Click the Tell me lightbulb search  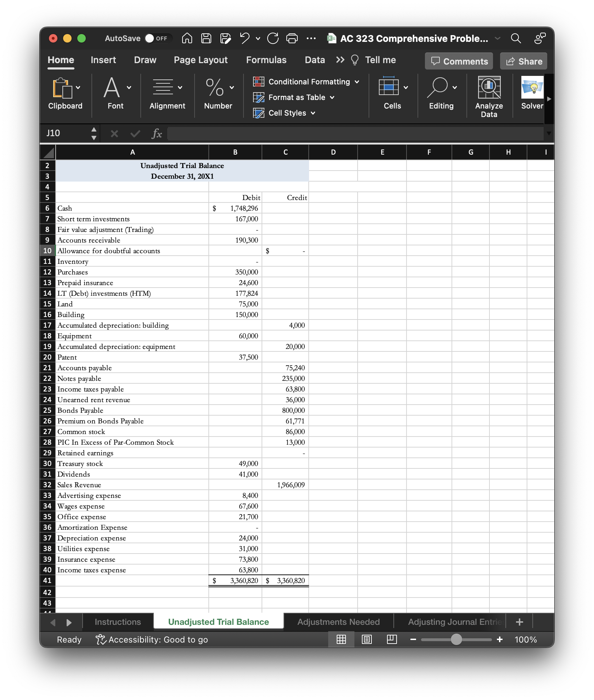pos(373,60)
